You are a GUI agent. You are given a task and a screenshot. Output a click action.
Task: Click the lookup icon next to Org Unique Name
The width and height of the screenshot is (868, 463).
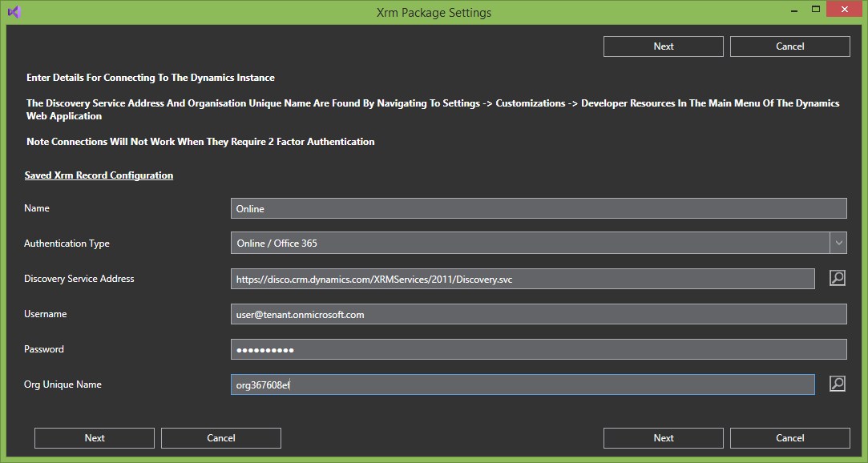837,384
